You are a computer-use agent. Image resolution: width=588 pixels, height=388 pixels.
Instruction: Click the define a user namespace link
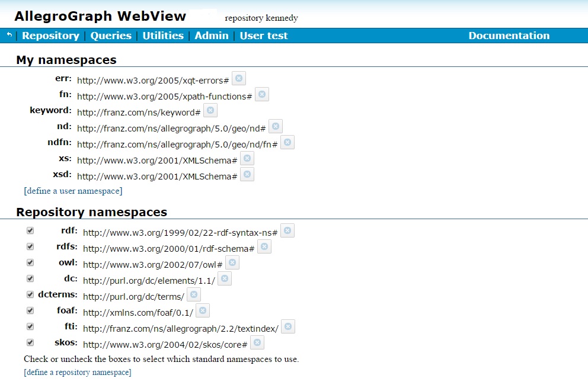[72, 191]
